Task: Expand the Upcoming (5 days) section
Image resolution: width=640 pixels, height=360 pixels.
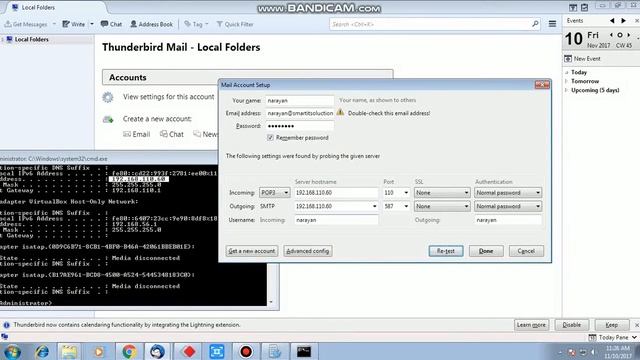Action: 567,90
